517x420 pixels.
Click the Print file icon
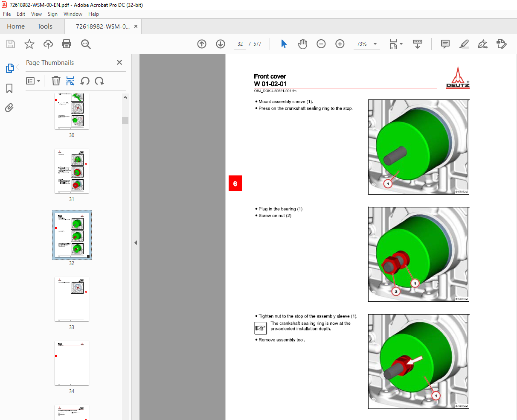pos(67,44)
